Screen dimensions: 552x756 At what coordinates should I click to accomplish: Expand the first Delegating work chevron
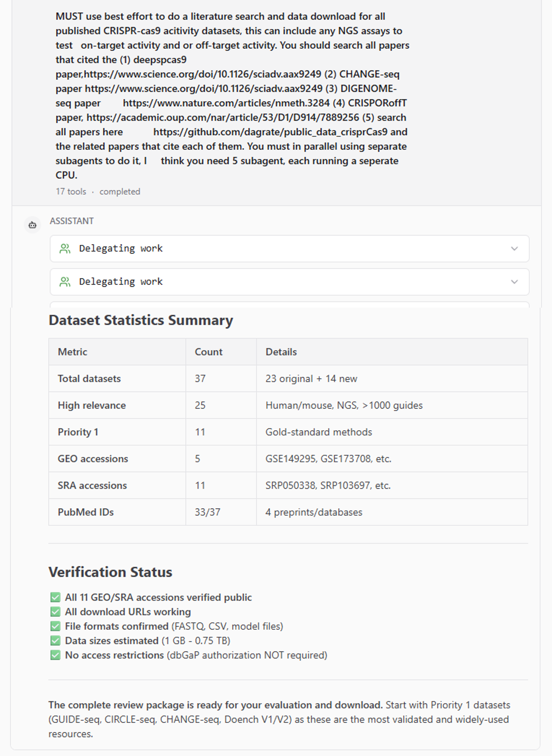(x=514, y=248)
